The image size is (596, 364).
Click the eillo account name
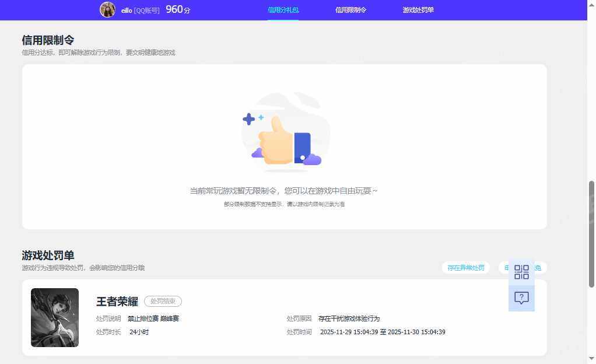(127, 10)
